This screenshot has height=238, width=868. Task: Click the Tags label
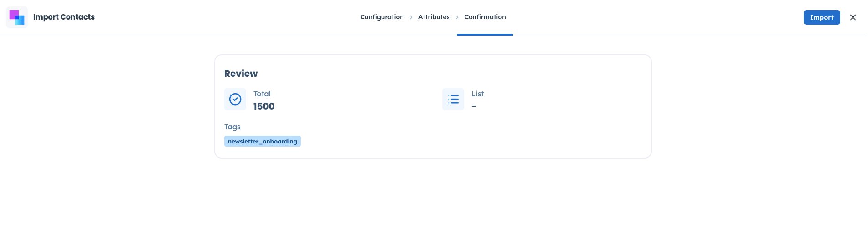[232, 127]
